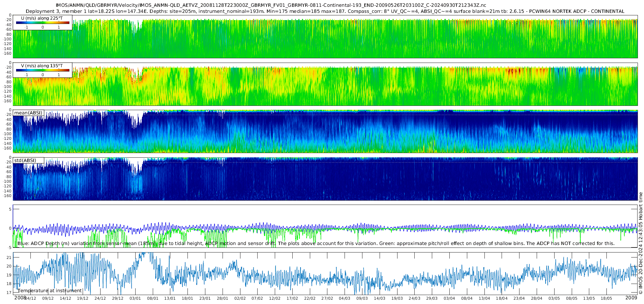Screen dimensions: 644x304
Task: Click the 21 tick on the temperature axis
Action: point(9,258)
